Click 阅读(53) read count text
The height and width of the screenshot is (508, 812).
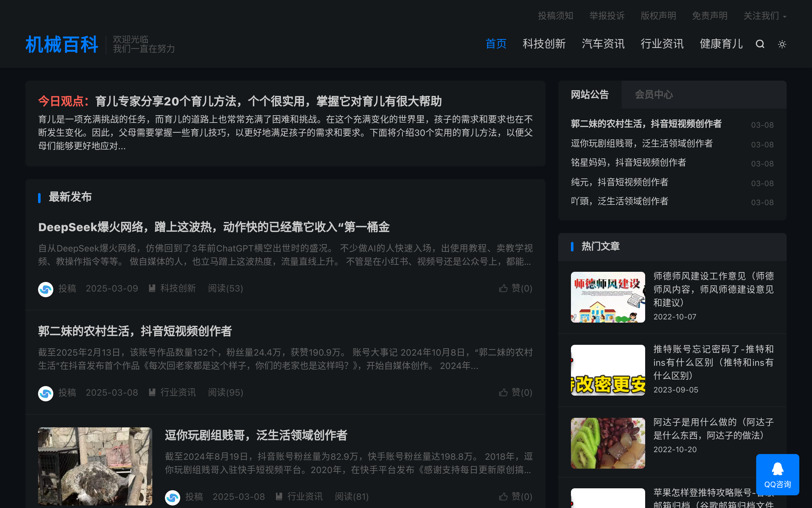point(226,288)
